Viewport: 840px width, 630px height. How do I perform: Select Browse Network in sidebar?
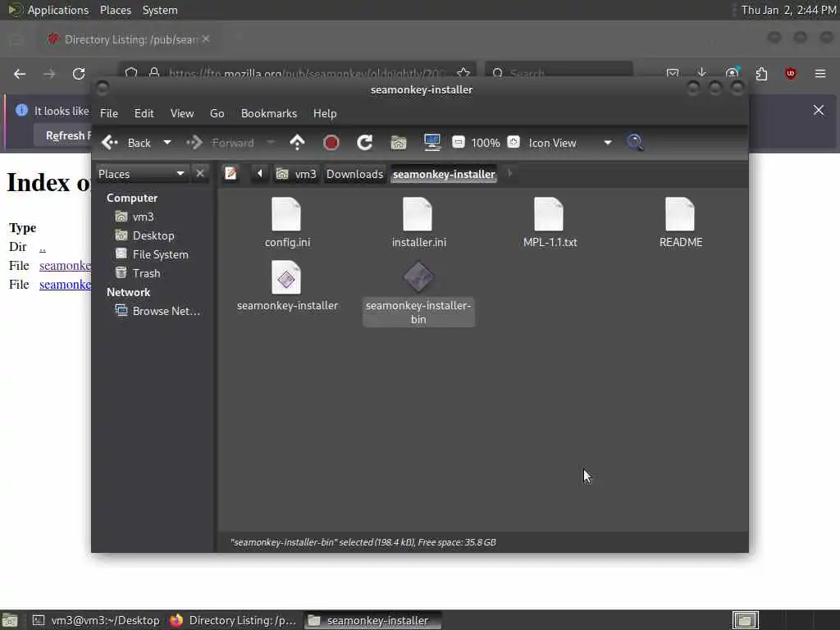[157, 311]
